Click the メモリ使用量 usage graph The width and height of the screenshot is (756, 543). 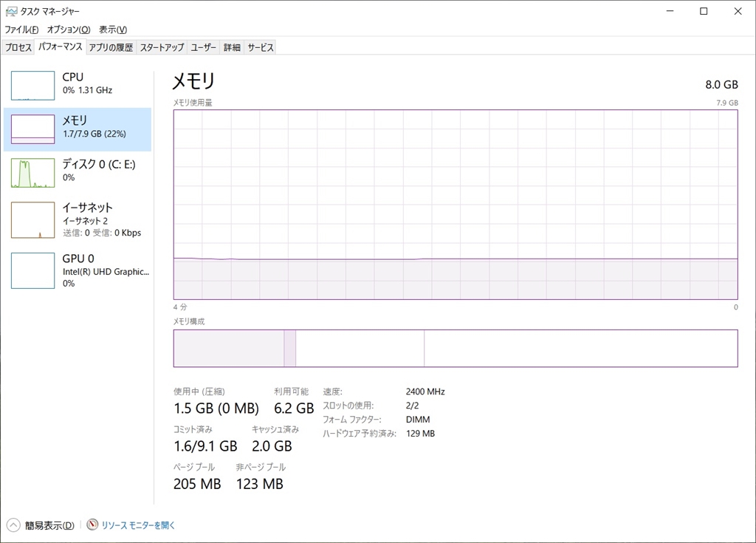tap(455, 205)
